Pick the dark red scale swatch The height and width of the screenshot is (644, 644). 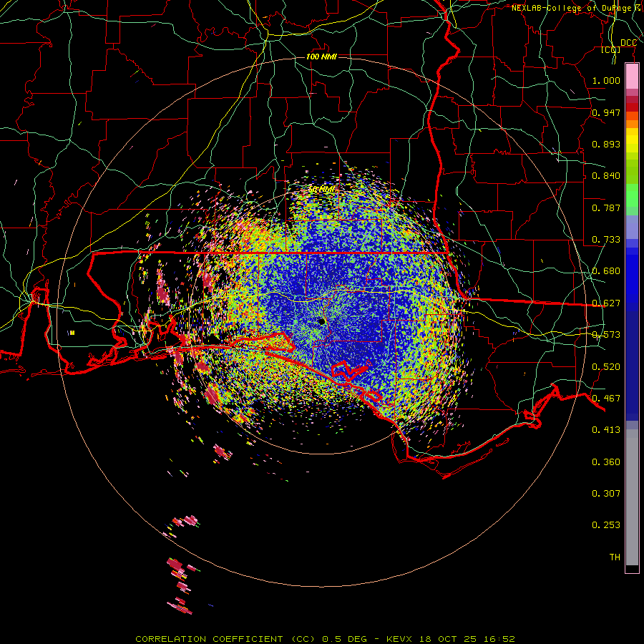point(632,107)
